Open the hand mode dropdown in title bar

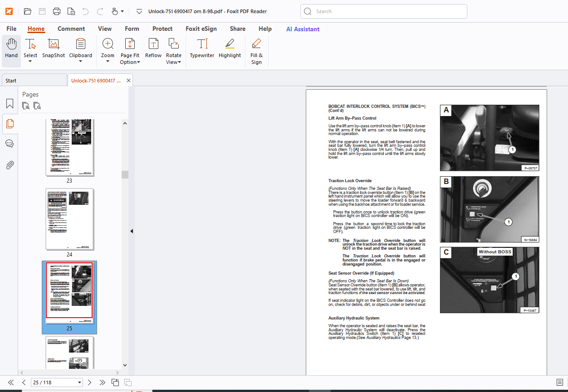click(x=122, y=11)
